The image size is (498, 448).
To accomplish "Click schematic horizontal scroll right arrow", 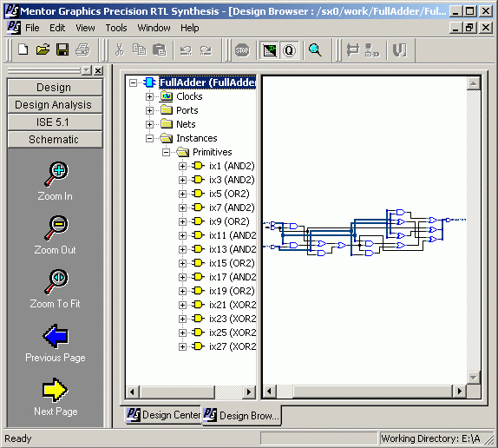I will tap(459, 391).
